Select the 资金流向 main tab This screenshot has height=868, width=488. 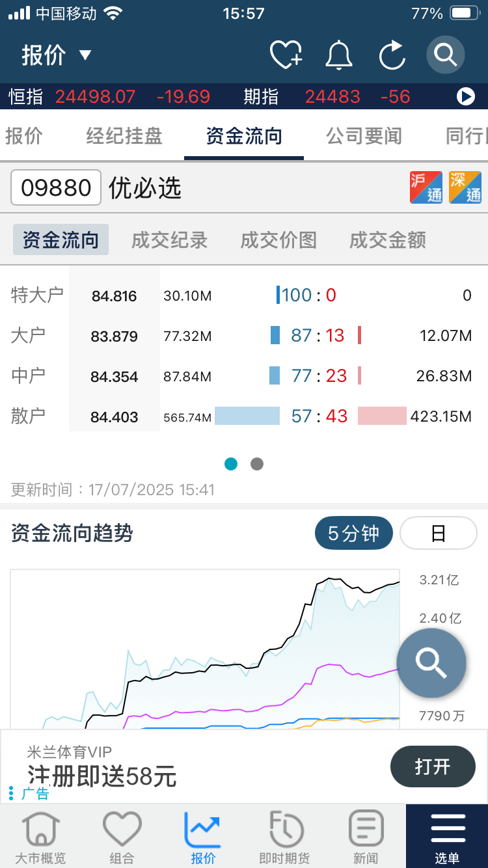[244, 136]
